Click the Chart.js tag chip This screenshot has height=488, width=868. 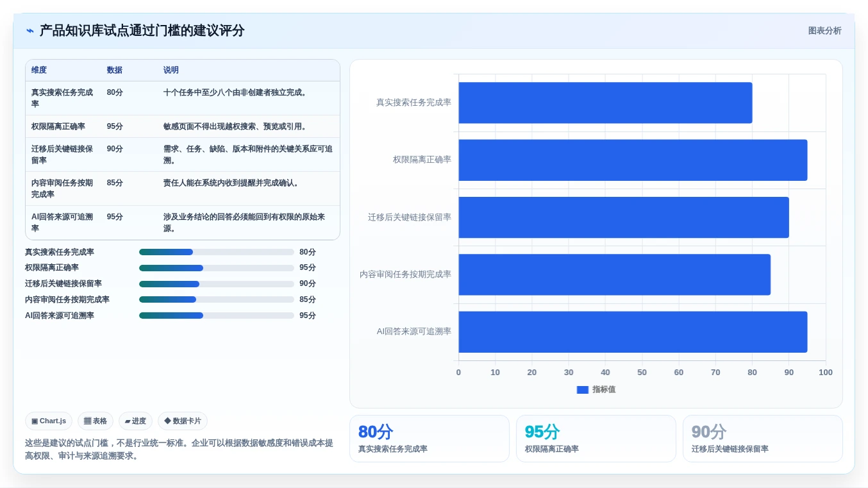[49, 421]
